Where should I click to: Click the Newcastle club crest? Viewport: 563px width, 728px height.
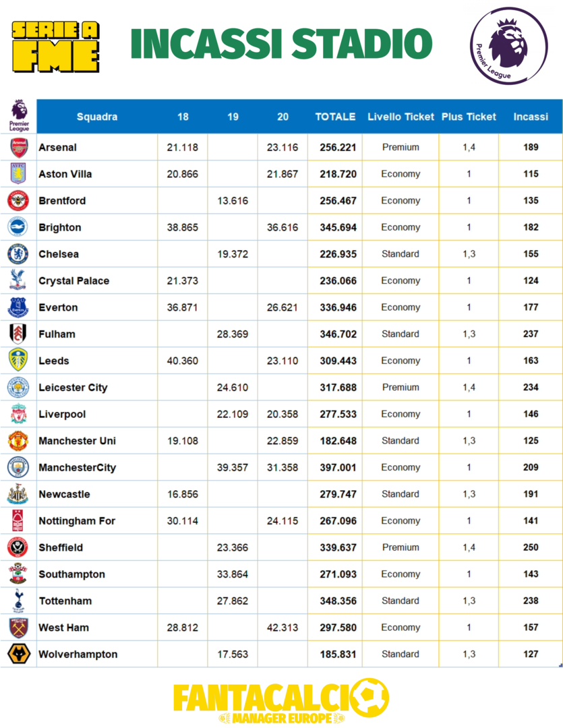[18, 494]
